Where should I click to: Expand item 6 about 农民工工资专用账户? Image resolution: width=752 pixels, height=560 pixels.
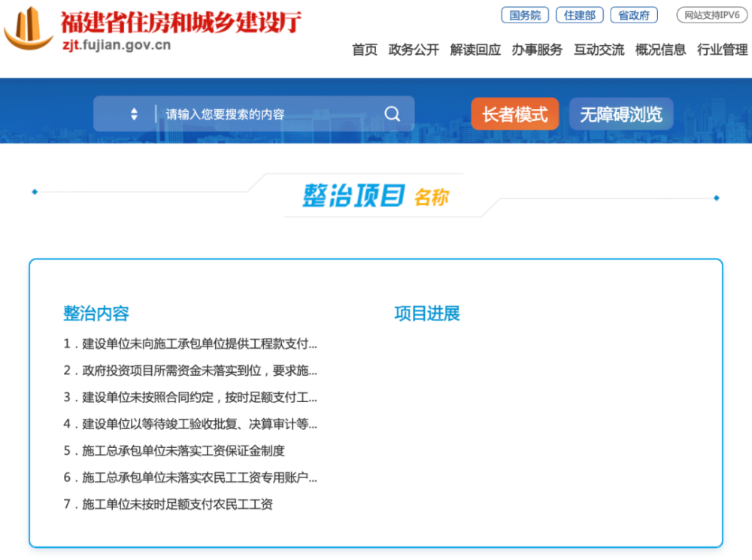coord(192,477)
